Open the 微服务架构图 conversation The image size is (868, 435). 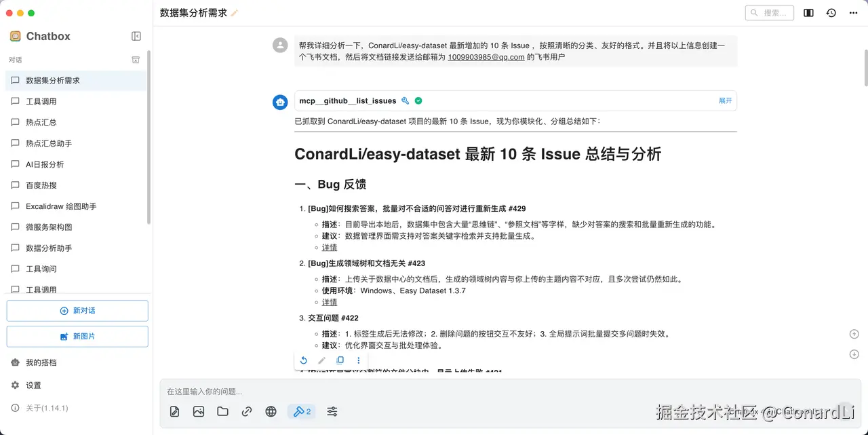[x=76, y=227]
